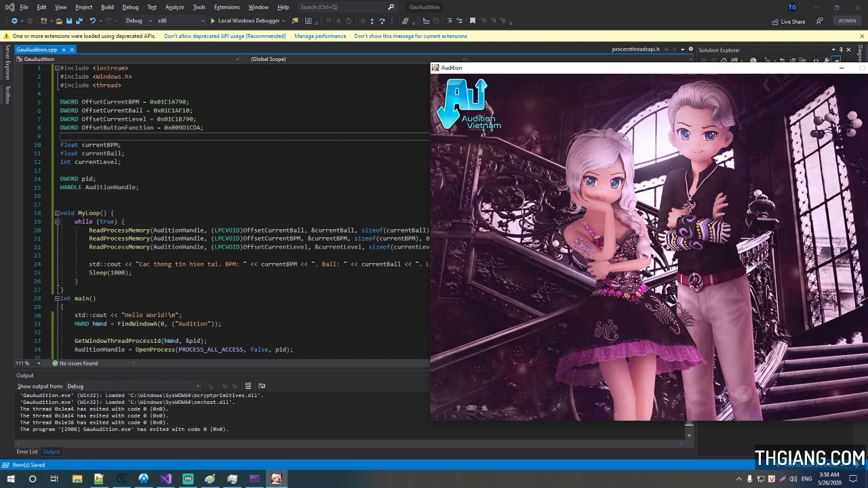Toggle auto hide pin on Solution Explorer
868x488 pixels.
tap(841, 49)
